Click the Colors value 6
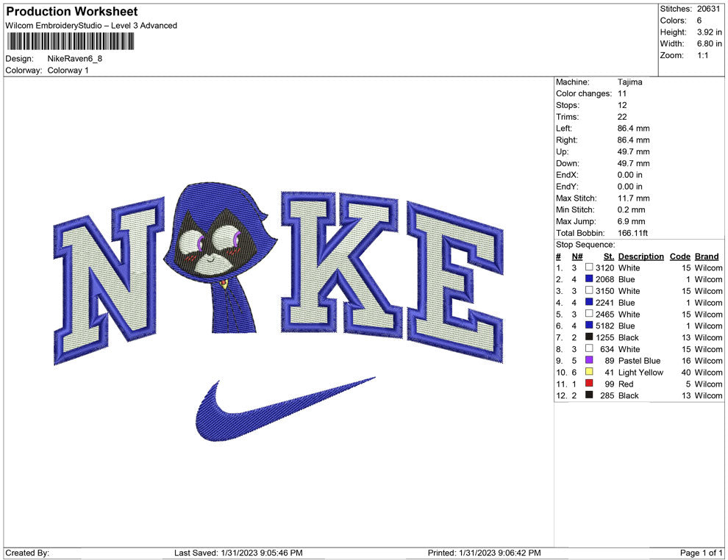The height and width of the screenshot is (560, 728). coord(699,21)
